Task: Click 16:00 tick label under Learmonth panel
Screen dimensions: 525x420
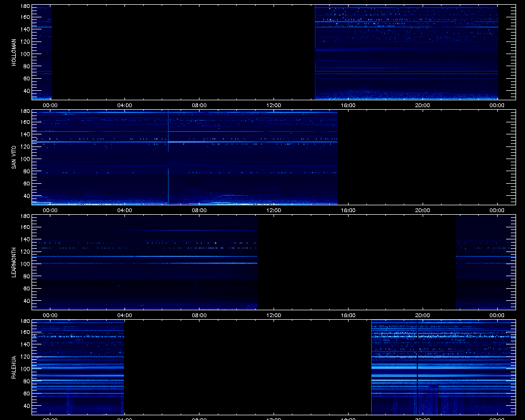Action: coord(348,315)
